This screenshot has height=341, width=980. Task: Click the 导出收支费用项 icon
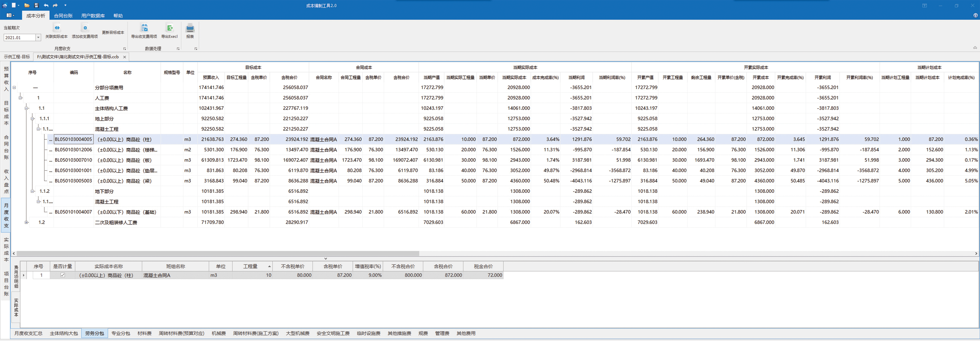144,28
